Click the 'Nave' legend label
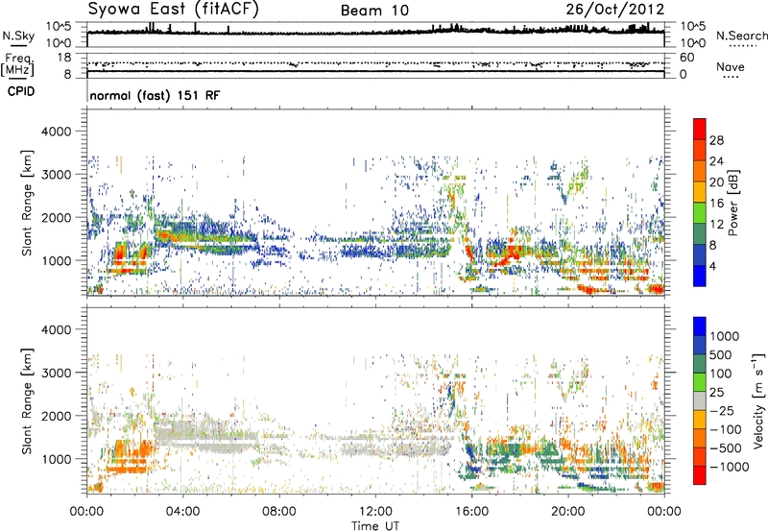Screen dimensions: 768x532 730,66
